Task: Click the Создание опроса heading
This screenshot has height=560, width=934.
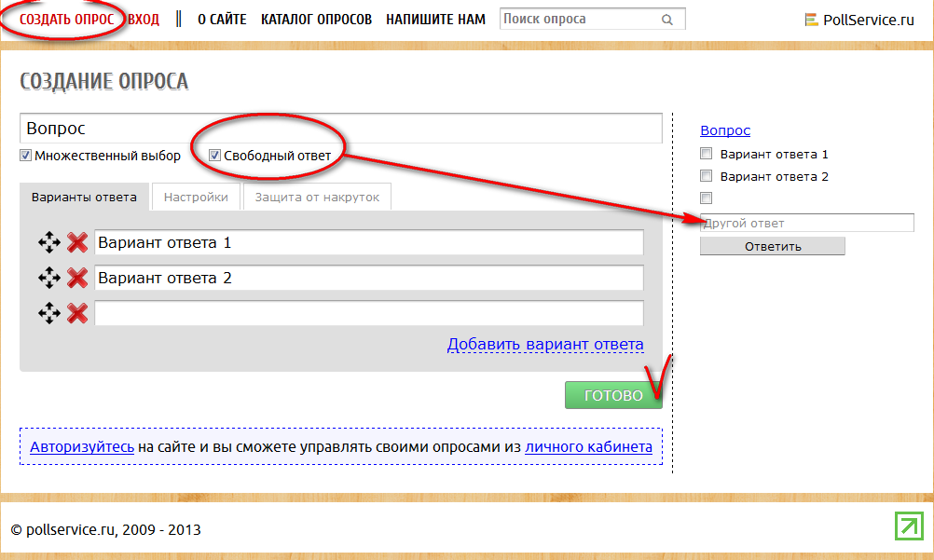Action: pyautogui.click(x=104, y=82)
